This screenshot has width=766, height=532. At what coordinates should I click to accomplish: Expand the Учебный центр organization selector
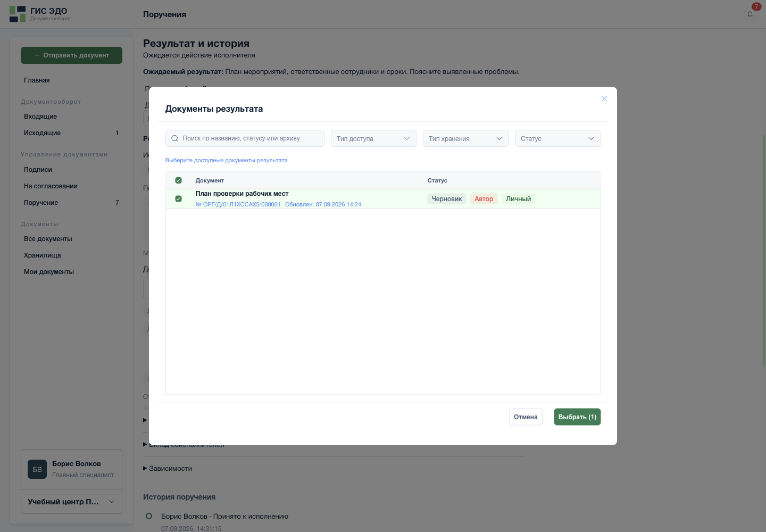71,502
